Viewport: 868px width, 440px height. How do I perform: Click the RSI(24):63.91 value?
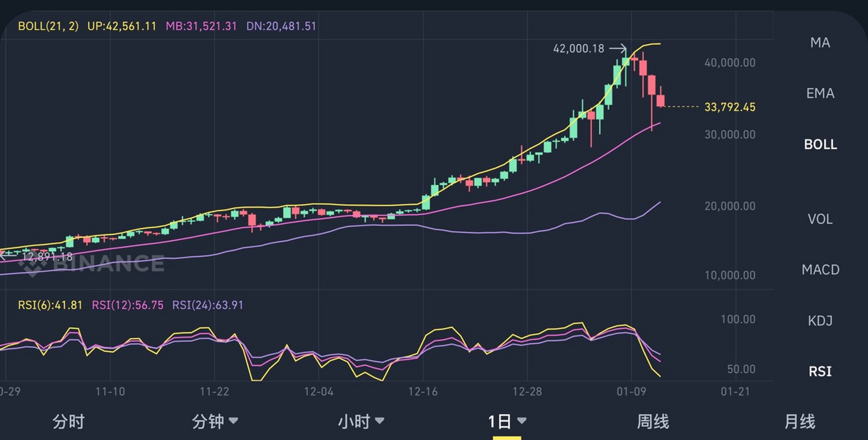point(207,305)
